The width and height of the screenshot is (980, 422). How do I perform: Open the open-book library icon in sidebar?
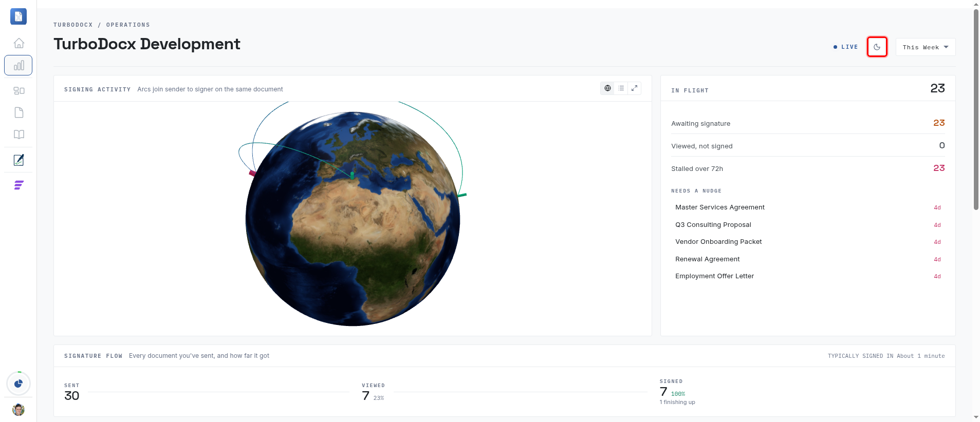[x=19, y=135]
